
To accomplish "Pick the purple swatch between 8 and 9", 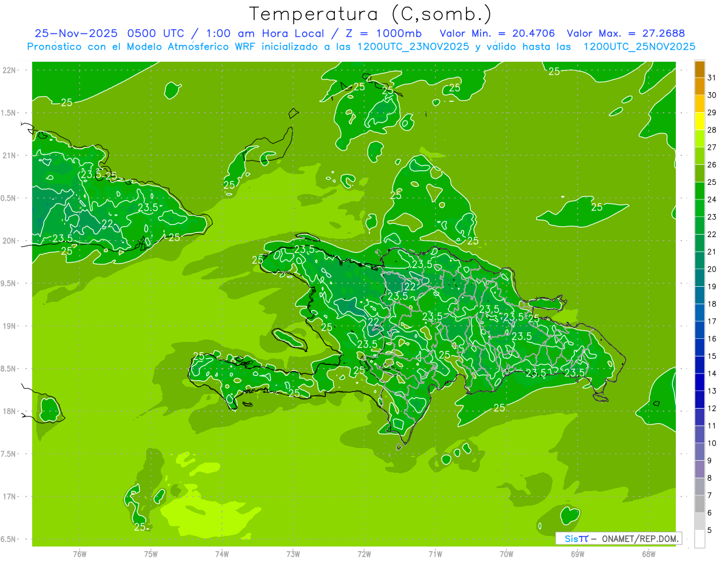I will point(699,469).
